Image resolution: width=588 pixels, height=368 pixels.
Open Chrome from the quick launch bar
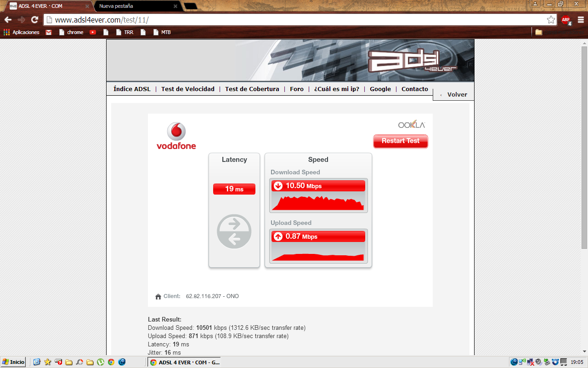pyautogui.click(x=111, y=362)
